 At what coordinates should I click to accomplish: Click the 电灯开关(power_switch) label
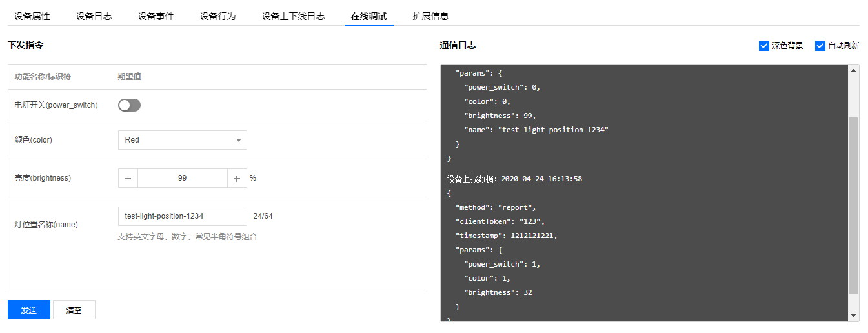56,105
